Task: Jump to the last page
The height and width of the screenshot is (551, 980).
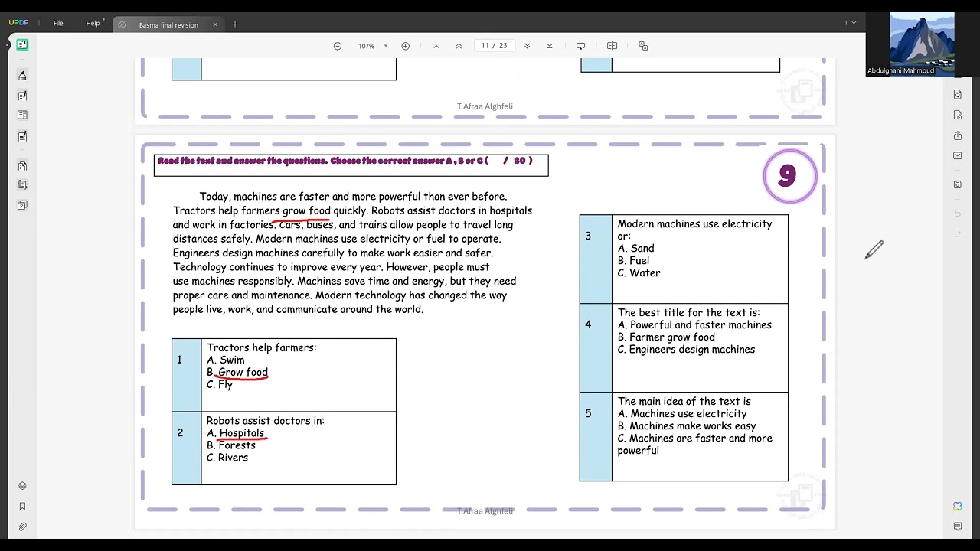Action: pyautogui.click(x=550, y=46)
